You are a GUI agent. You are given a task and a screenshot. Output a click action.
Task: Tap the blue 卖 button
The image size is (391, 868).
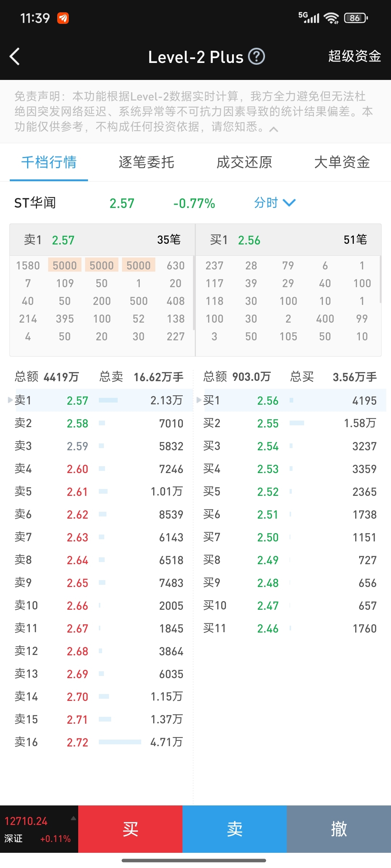(235, 829)
